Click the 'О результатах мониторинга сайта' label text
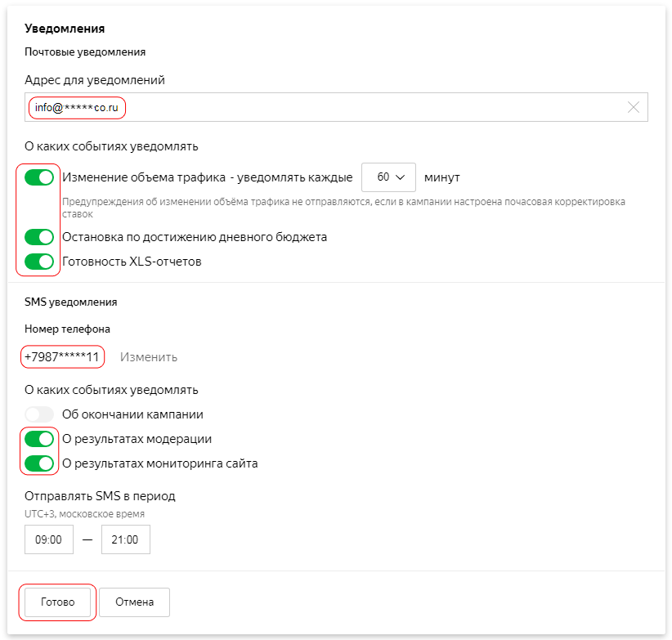Viewport: 672px width, 640px height. coord(160,463)
